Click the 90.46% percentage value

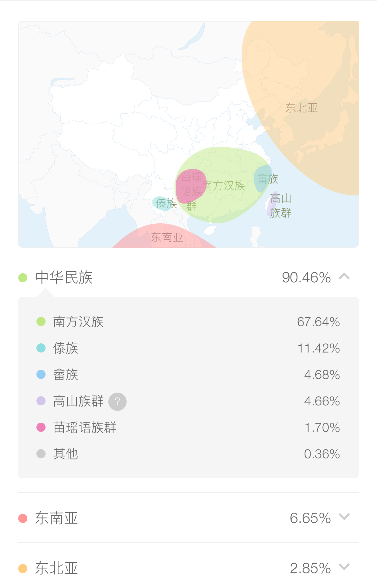(x=306, y=277)
